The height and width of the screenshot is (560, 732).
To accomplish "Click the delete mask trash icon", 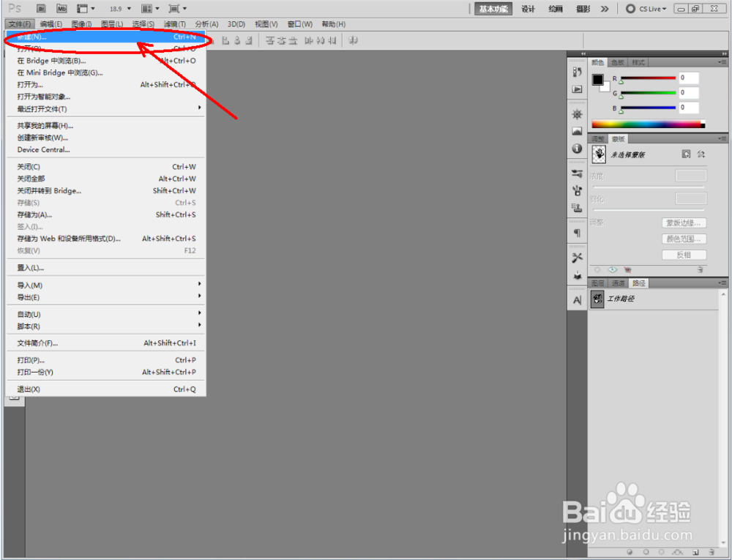I will [701, 269].
